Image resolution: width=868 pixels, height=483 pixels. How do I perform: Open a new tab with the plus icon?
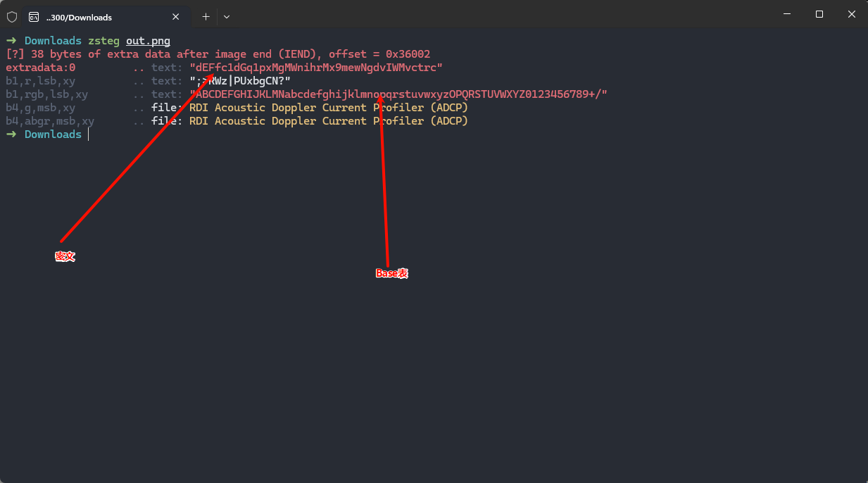(x=206, y=17)
